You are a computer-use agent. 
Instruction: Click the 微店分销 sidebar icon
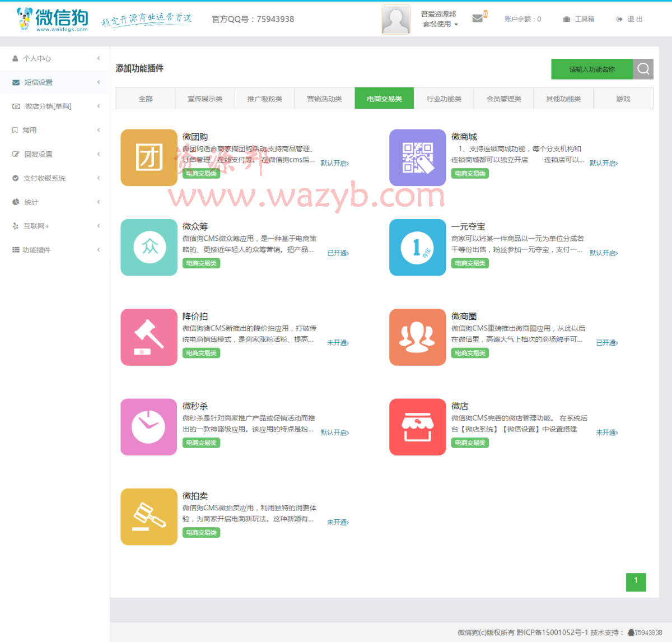(16, 106)
